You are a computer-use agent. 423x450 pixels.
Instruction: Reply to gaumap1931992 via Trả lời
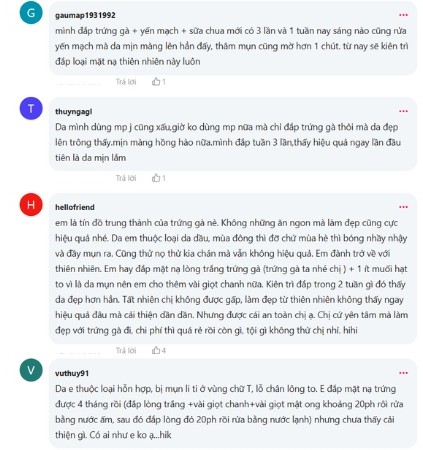point(126,82)
